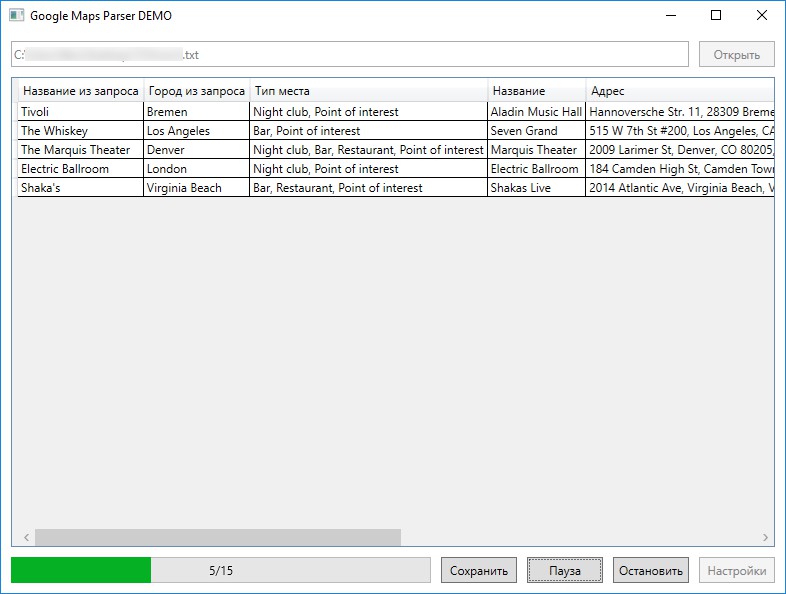Sort by Название column header
Image resolution: width=786 pixels, height=594 pixels.
pyautogui.click(x=536, y=91)
